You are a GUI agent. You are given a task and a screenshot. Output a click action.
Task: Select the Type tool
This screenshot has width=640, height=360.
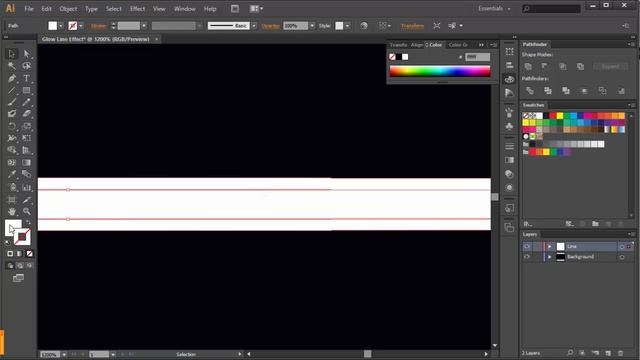pos(27,78)
